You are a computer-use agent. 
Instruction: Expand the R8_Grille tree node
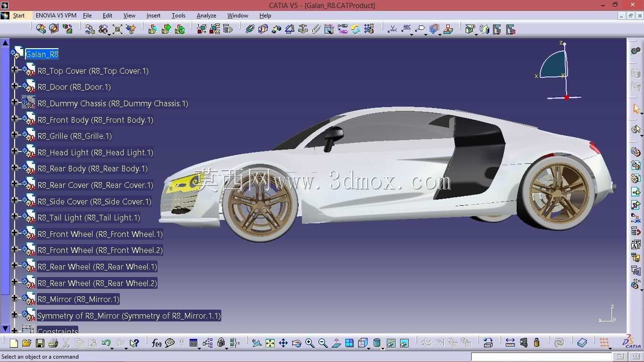click(x=15, y=135)
